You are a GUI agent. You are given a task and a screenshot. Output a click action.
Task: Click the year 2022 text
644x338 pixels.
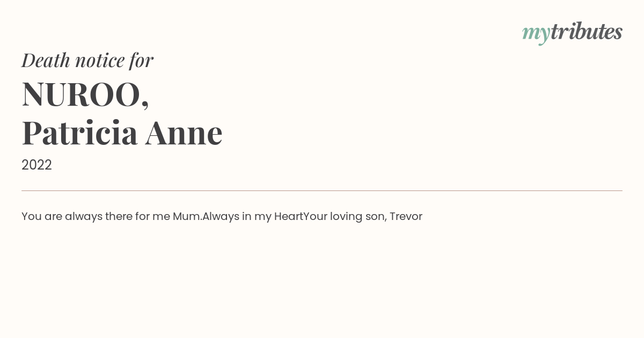point(36,165)
